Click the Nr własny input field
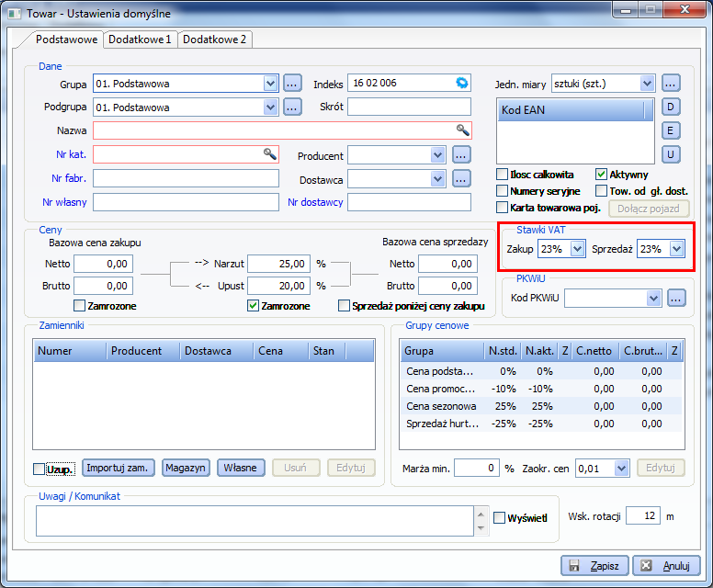Screen dimensions: 713x588 pos(186,202)
